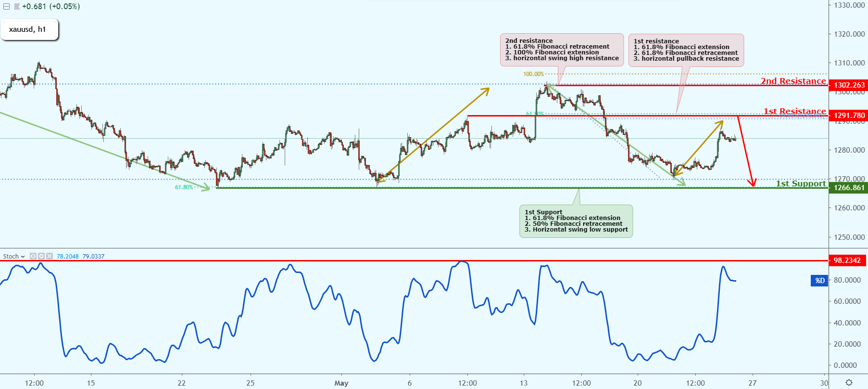Click the '27' date on time axis
868x389 pixels.
point(752,383)
